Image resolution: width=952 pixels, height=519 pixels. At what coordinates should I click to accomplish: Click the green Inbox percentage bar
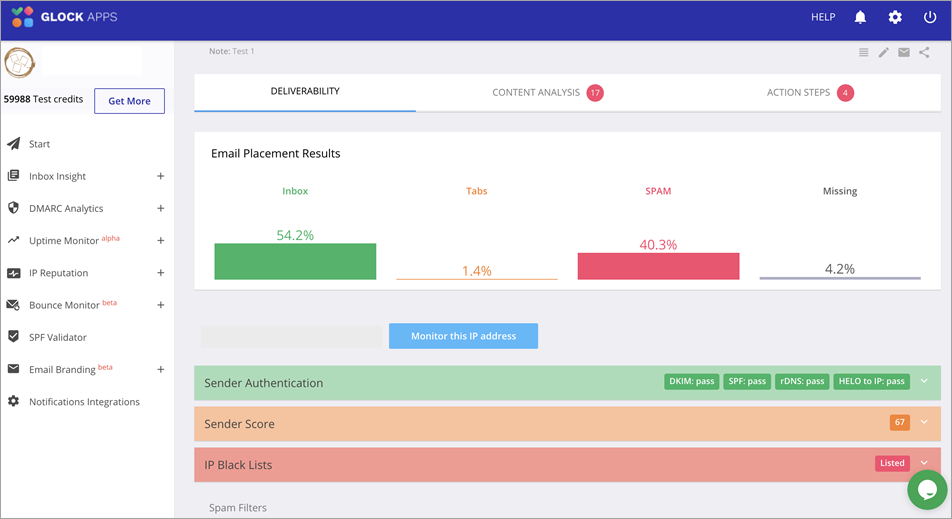click(295, 261)
